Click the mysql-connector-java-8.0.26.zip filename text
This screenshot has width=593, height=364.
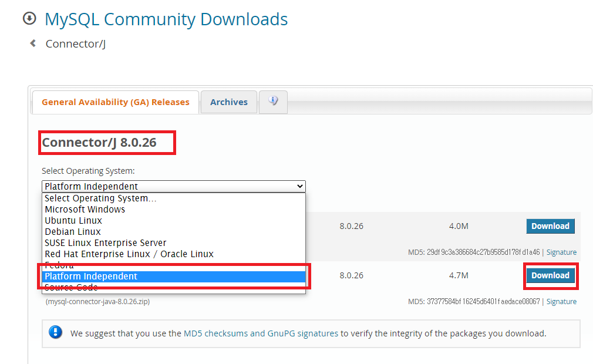(x=97, y=302)
